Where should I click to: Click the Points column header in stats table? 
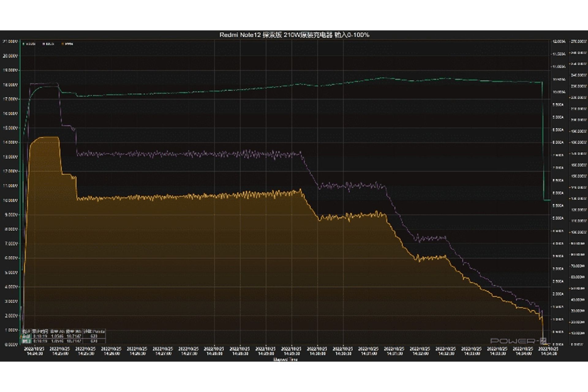tap(94, 331)
